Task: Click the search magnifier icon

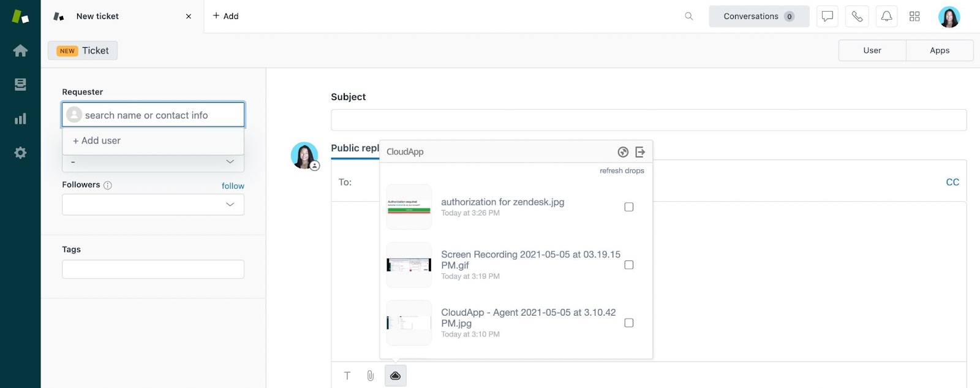Action: pos(689,17)
